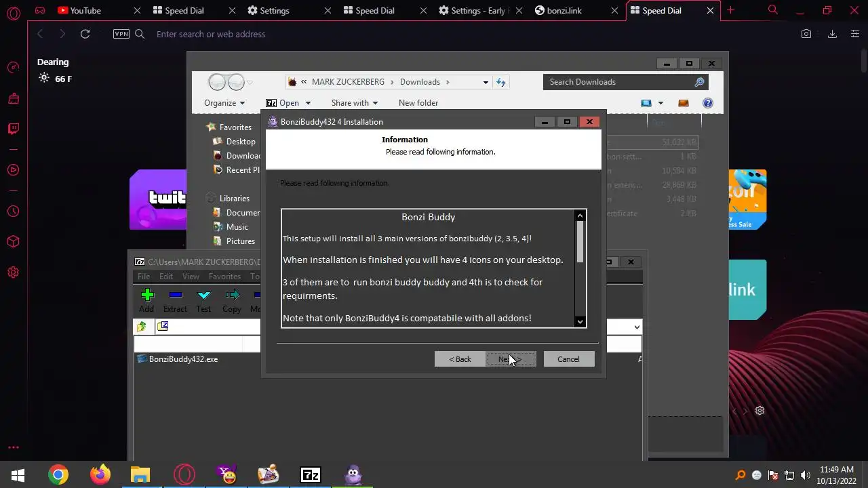The image size is (868, 488).
Task: Open Opera main menu logo
Action: (x=13, y=12)
